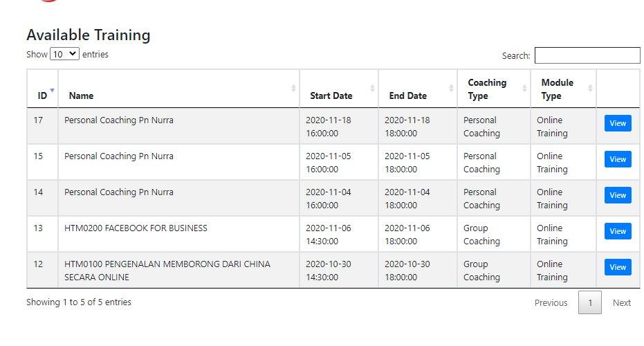Select pagination page 1

coord(589,302)
